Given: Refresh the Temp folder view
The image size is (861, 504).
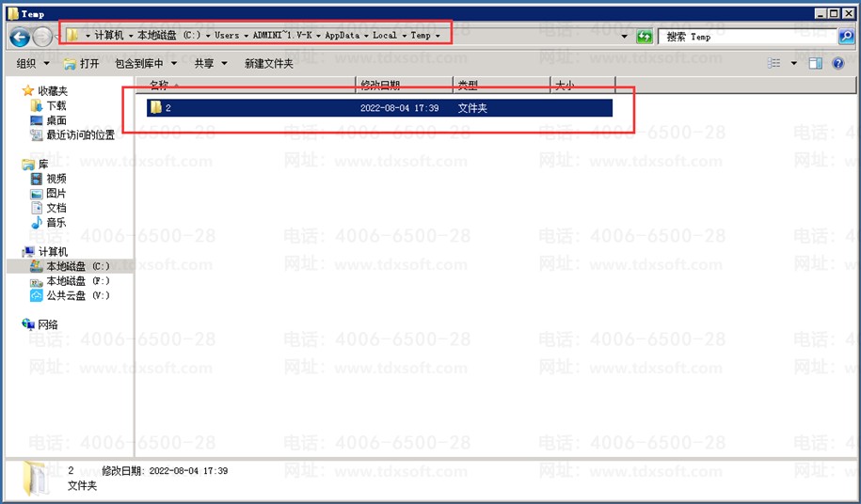Looking at the screenshot, I should [x=644, y=37].
